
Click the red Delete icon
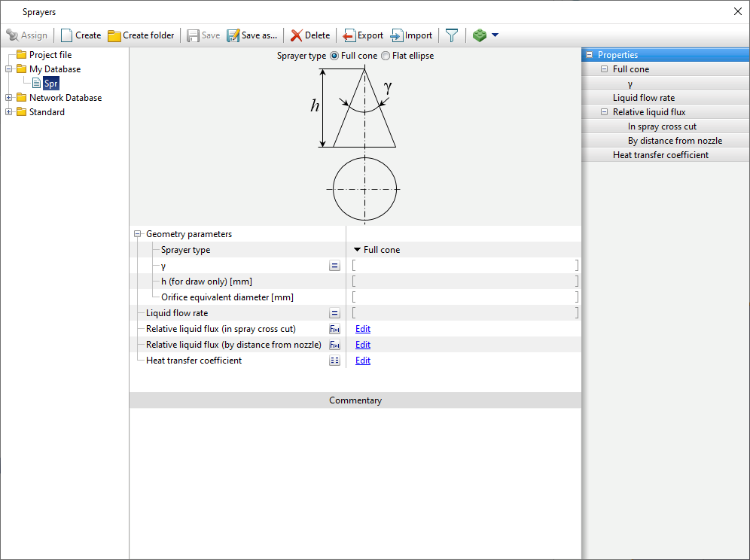pyautogui.click(x=297, y=35)
